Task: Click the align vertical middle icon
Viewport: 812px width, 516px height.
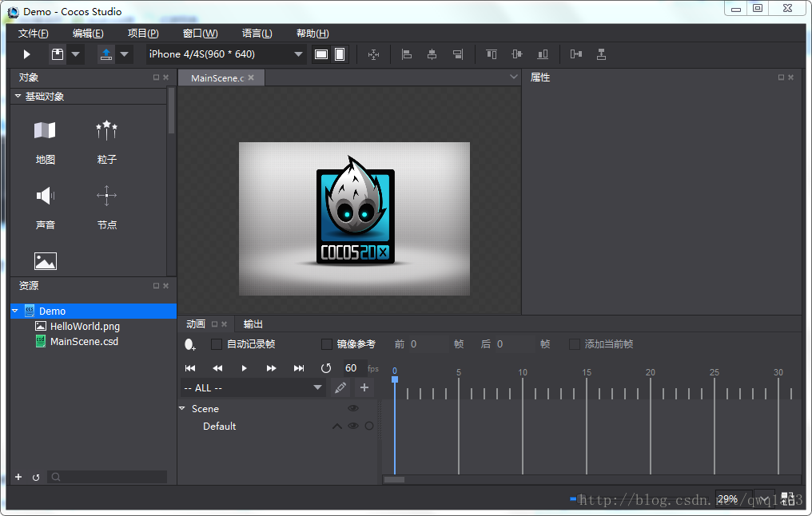Action: tap(517, 54)
